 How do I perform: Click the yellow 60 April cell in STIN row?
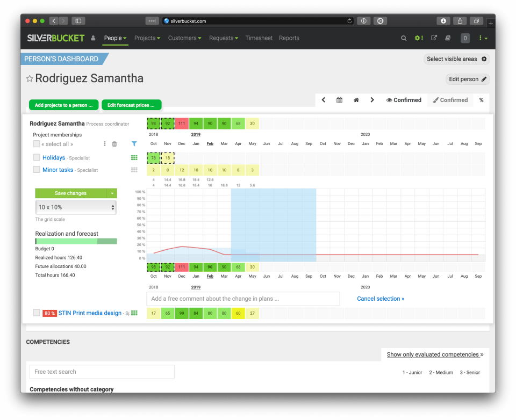pyautogui.click(x=238, y=313)
